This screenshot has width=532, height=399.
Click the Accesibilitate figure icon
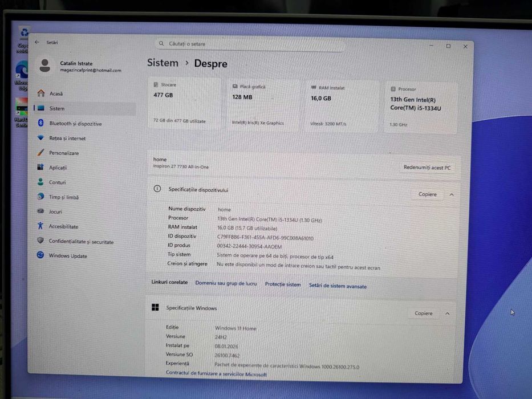(x=40, y=226)
